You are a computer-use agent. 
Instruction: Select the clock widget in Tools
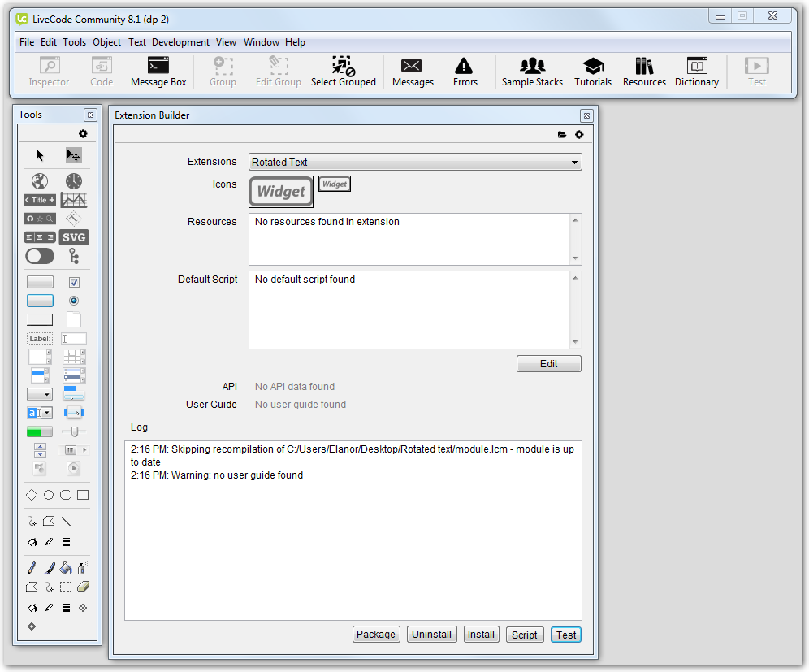coord(74,180)
